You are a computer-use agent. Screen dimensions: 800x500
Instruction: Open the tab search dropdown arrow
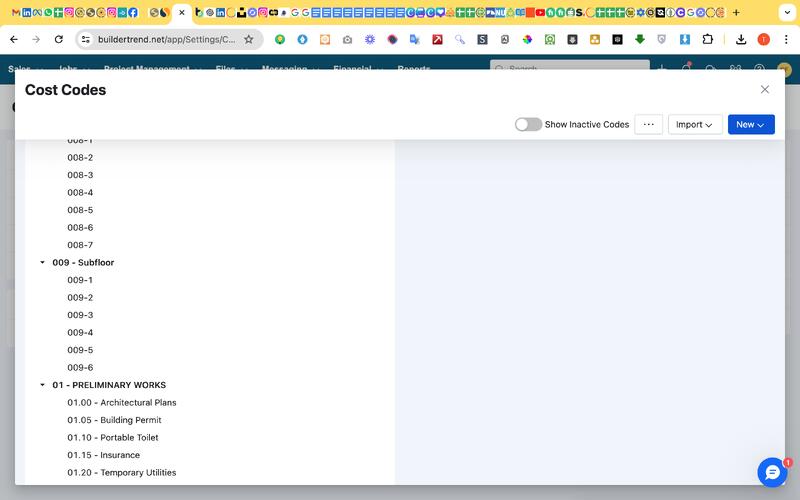coord(787,12)
